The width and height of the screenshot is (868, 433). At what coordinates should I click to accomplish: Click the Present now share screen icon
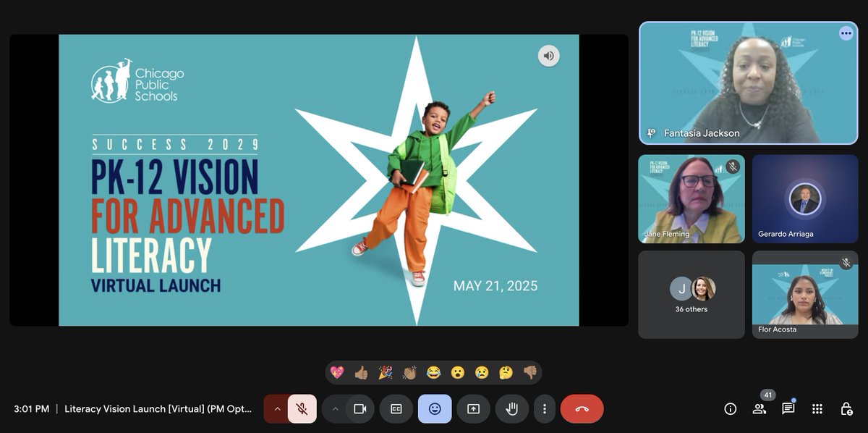[473, 409]
